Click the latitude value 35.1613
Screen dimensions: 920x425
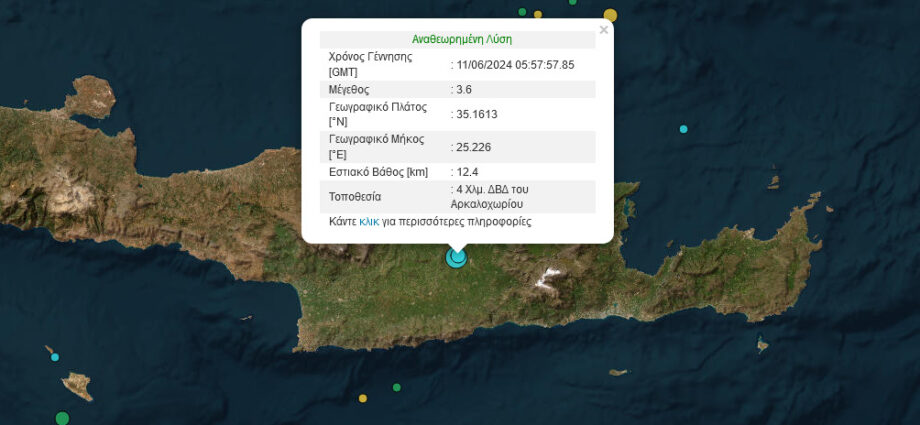[x=476, y=114]
